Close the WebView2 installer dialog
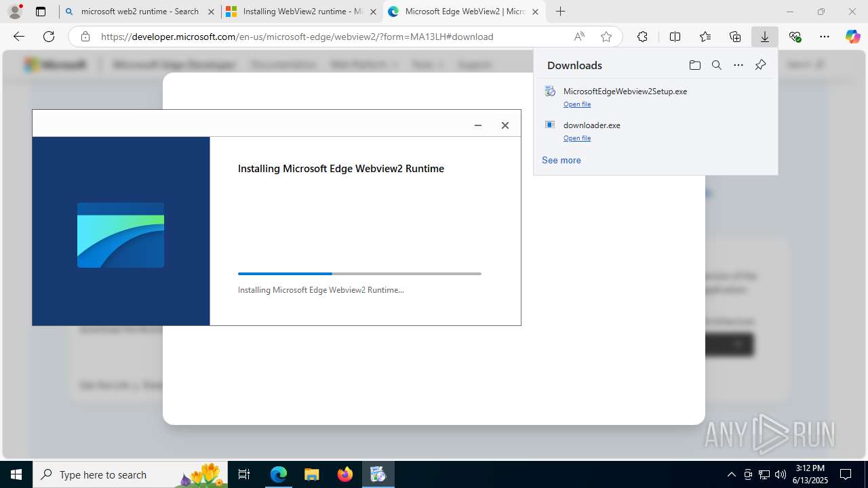 pyautogui.click(x=505, y=125)
